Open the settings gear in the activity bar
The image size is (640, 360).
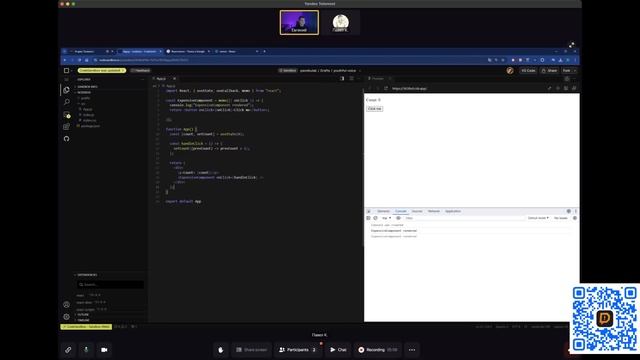pos(67,316)
